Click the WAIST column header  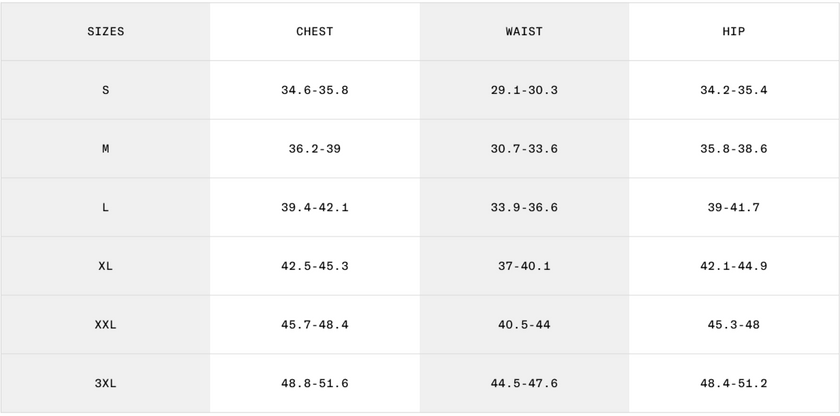[524, 32]
